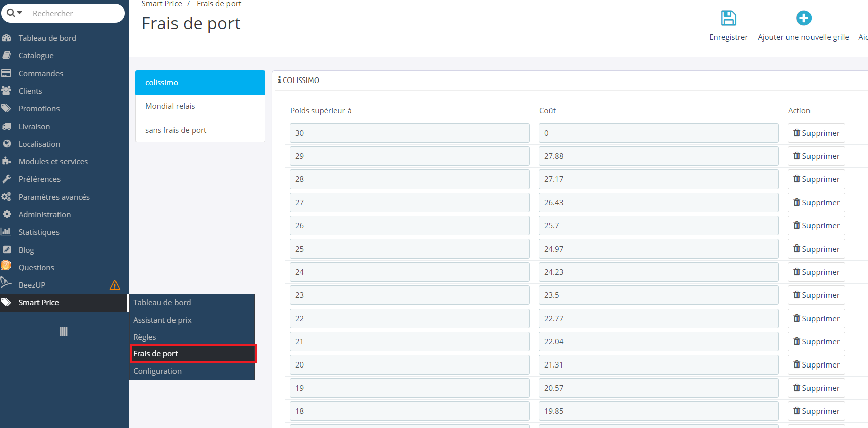This screenshot has height=428, width=868.
Task: Click the cost field containing 0
Action: coord(659,133)
